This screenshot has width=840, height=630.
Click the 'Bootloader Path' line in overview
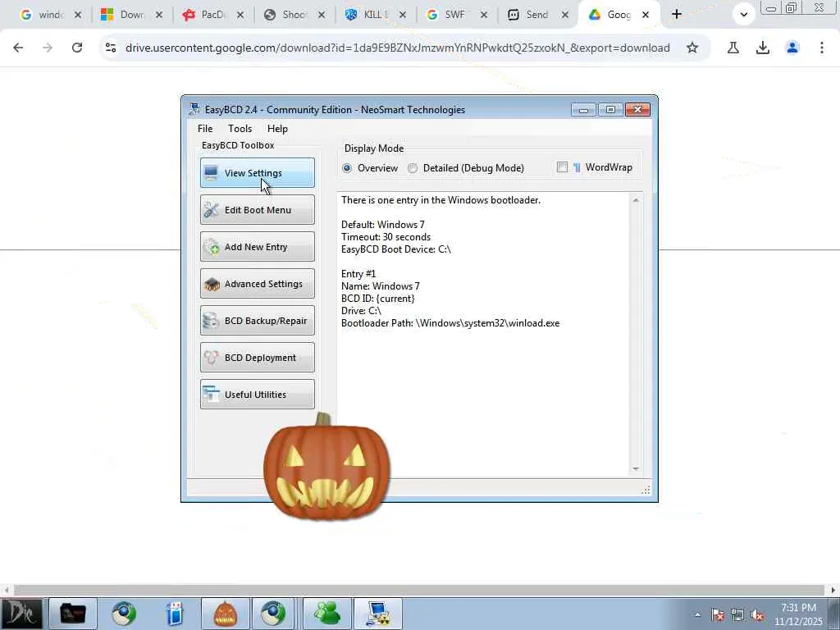pyautogui.click(x=450, y=323)
